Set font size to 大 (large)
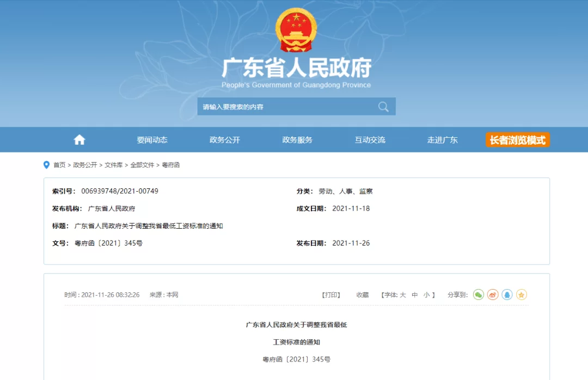The height and width of the screenshot is (380, 588). click(x=403, y=295)
